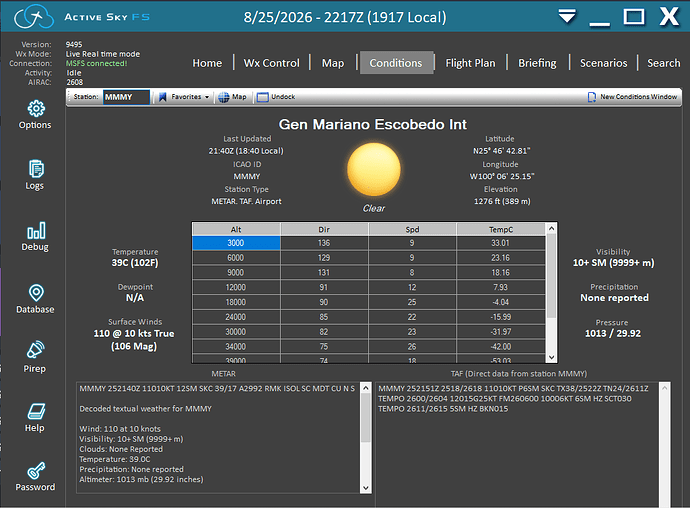
Task: Maximize the Active Sky window
Action: click(x=634, y=17)
